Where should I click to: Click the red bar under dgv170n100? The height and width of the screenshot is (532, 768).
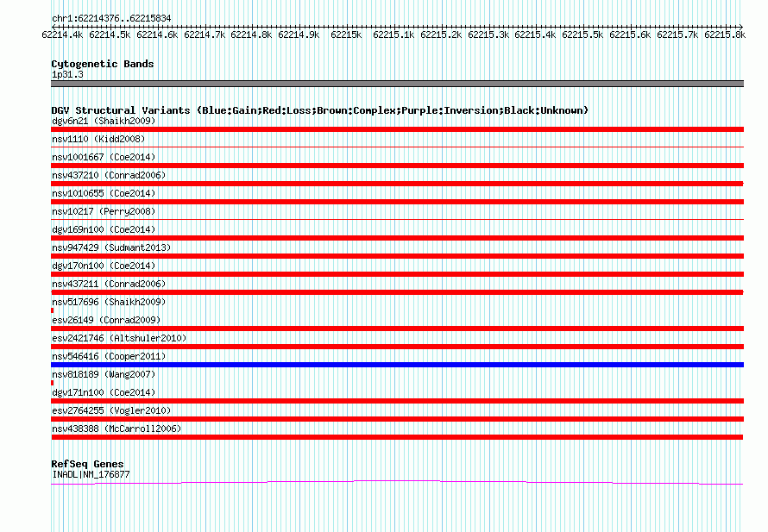coord(397,274)
